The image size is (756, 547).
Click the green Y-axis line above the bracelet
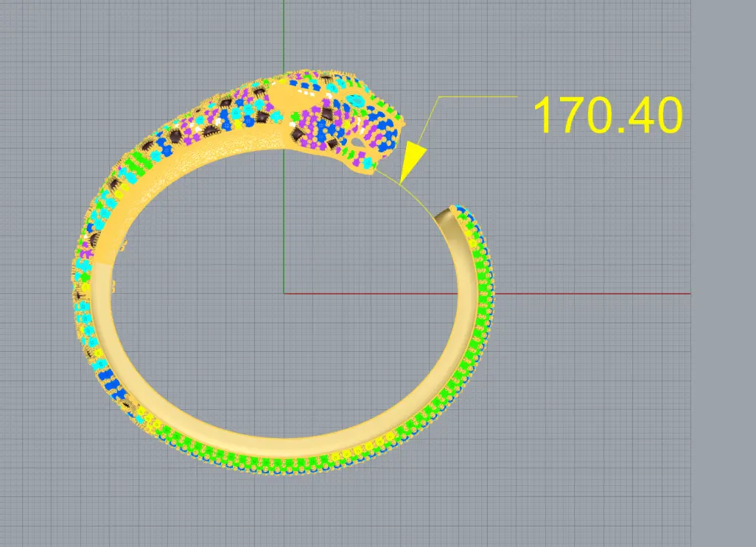pyautogui.click(x=284, y=37)
